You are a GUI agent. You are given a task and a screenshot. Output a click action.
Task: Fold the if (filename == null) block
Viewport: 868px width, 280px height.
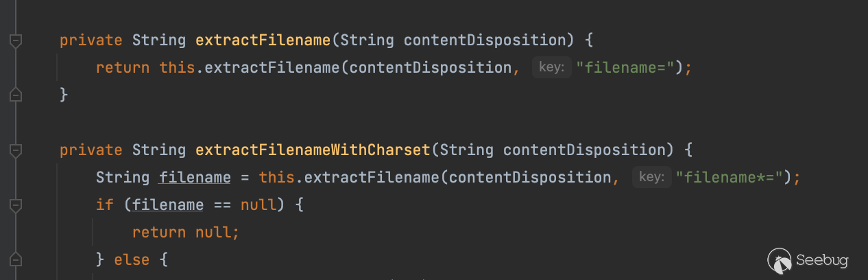15,205
